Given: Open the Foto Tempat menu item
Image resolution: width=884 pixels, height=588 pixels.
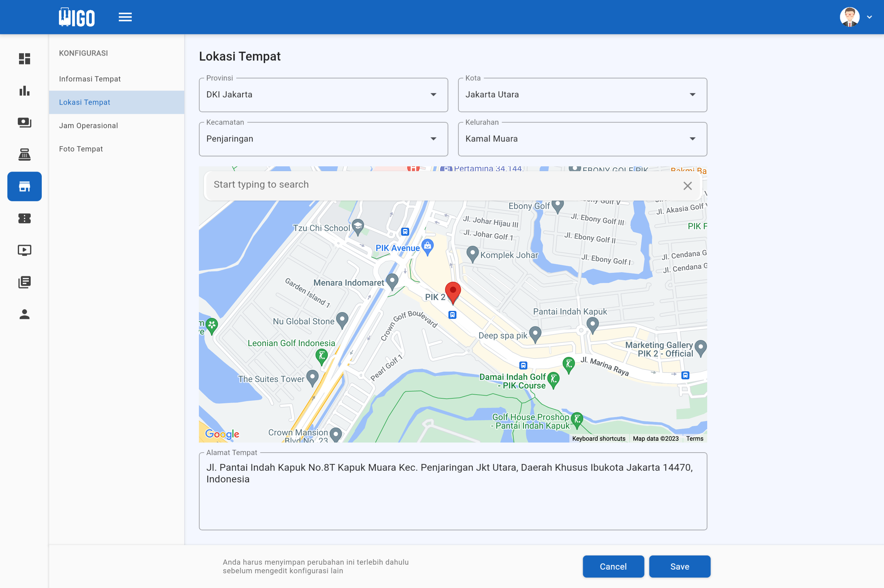Looking at the screenshot, I should point(81,149).
